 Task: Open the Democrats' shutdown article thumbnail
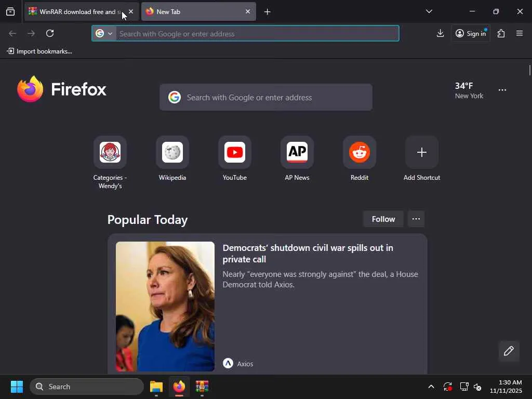click(x=165, y=307)
